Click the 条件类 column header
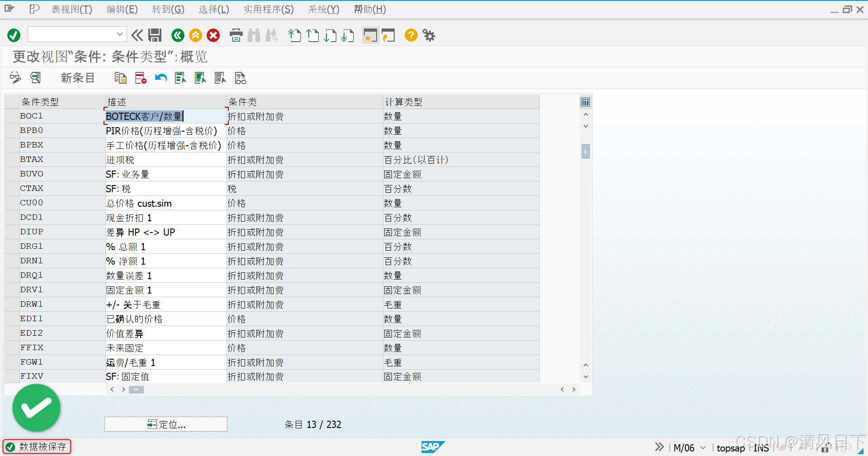This screenshot has height=456, width=868. click(305, 102)
